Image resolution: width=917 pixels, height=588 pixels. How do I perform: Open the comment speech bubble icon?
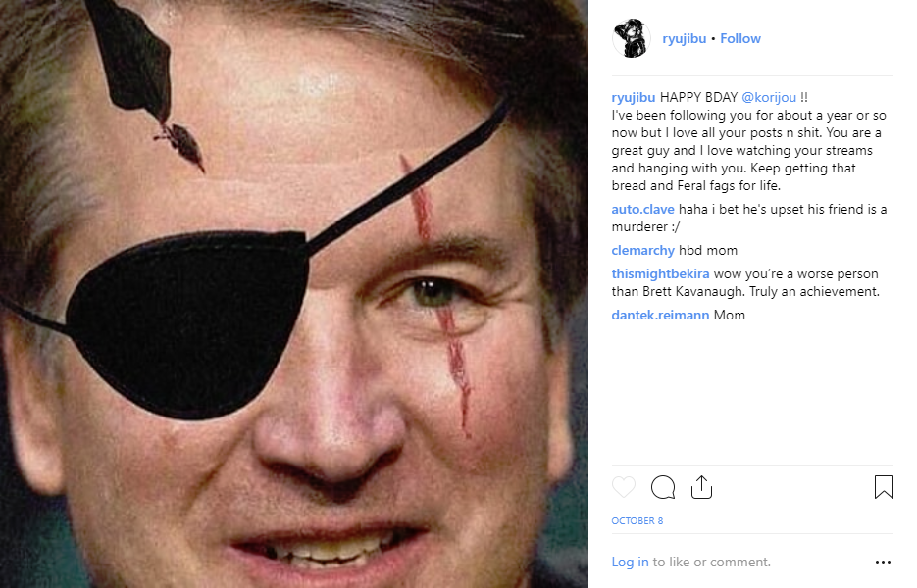663,487
